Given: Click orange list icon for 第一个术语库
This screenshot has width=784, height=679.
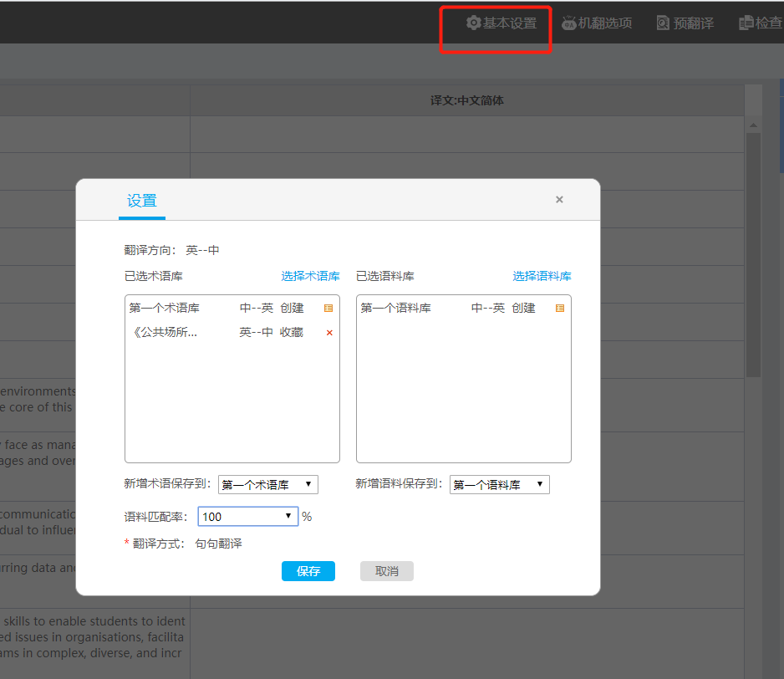Looking at the screenshot, I should coord(328,309).
